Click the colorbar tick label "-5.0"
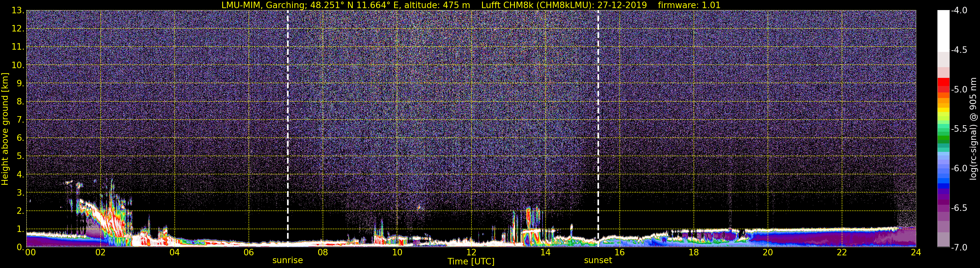Image resolution: width=980 pixels, height=268 pixels. pos(959,90)
